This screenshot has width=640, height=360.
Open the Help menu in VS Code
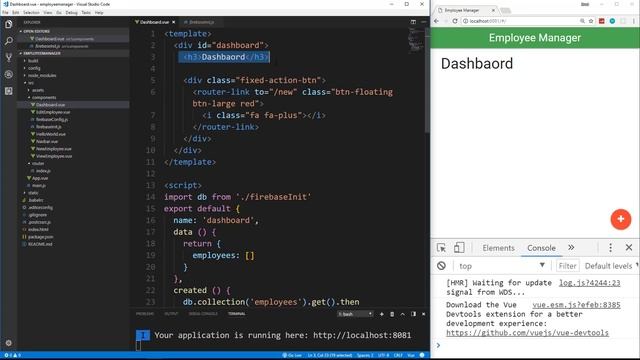99,13
